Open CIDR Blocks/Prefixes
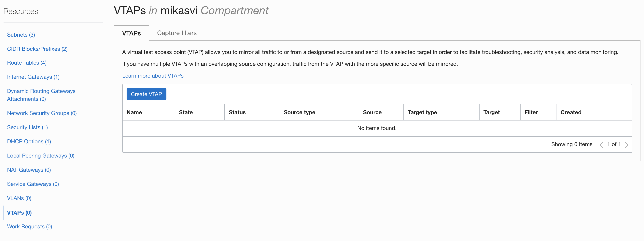The width and height of the screenshot is (644, 241). pyautogui.click(x=37, y=49)
